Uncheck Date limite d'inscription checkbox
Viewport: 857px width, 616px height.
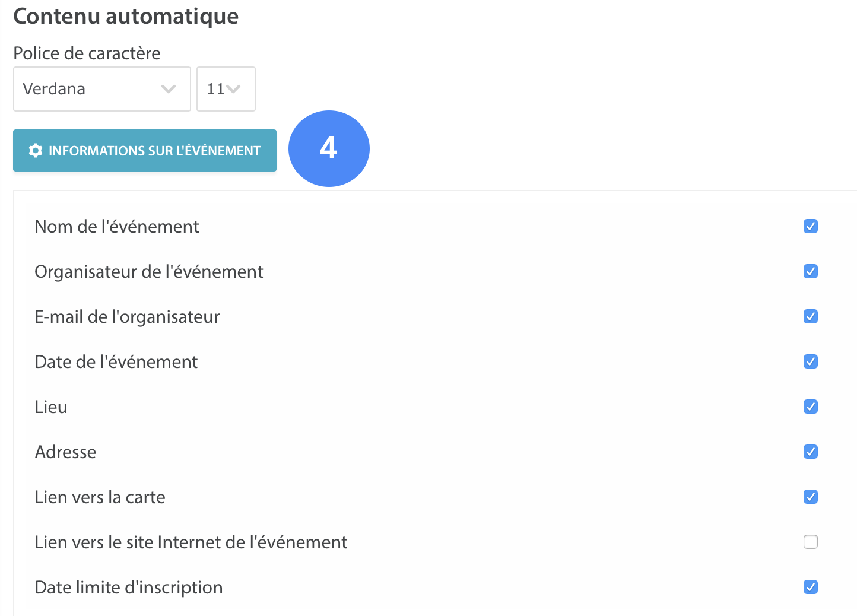click(811, 587)
